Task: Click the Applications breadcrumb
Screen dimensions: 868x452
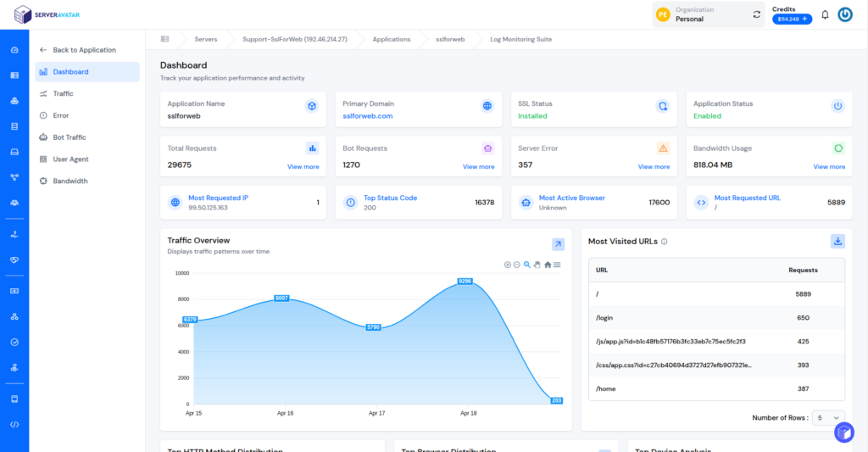Action: 392,39
